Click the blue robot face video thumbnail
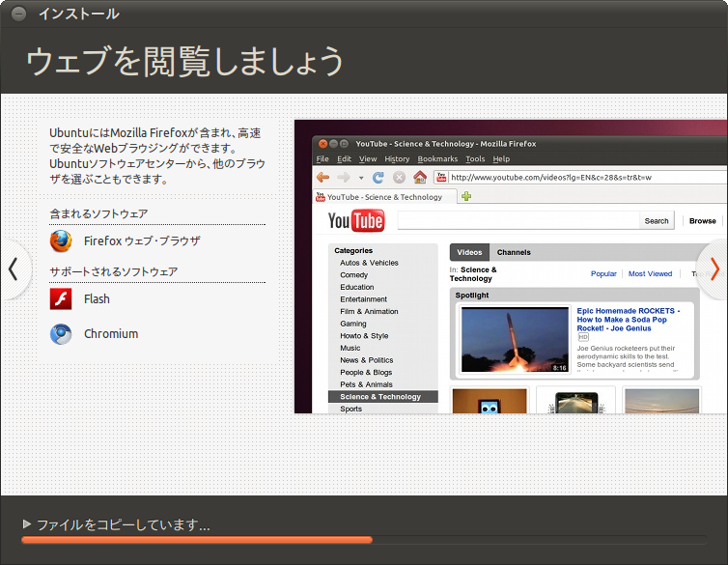 [490, 401]
